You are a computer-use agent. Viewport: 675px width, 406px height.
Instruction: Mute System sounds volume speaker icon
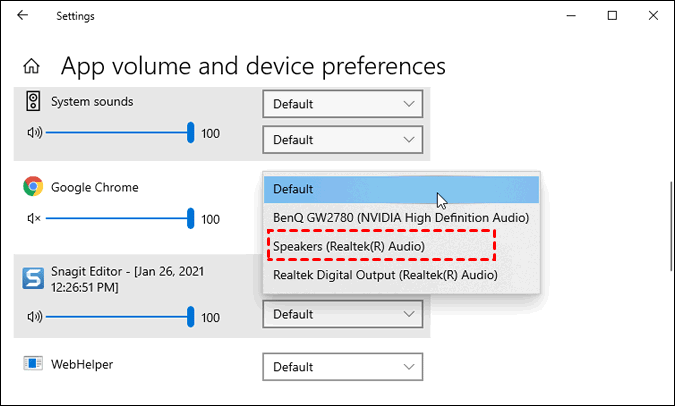pos(34,133)
